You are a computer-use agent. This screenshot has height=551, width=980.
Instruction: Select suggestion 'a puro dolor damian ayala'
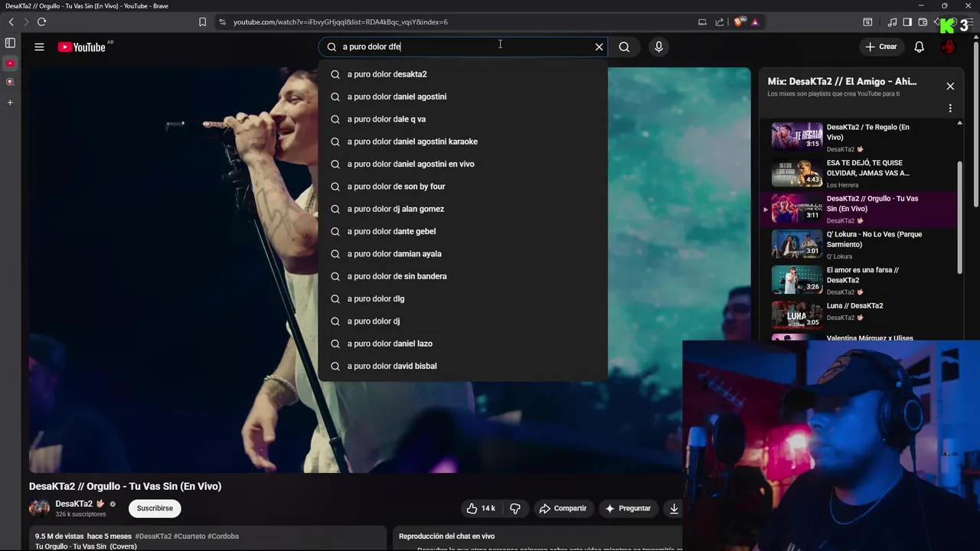[462, 254]
